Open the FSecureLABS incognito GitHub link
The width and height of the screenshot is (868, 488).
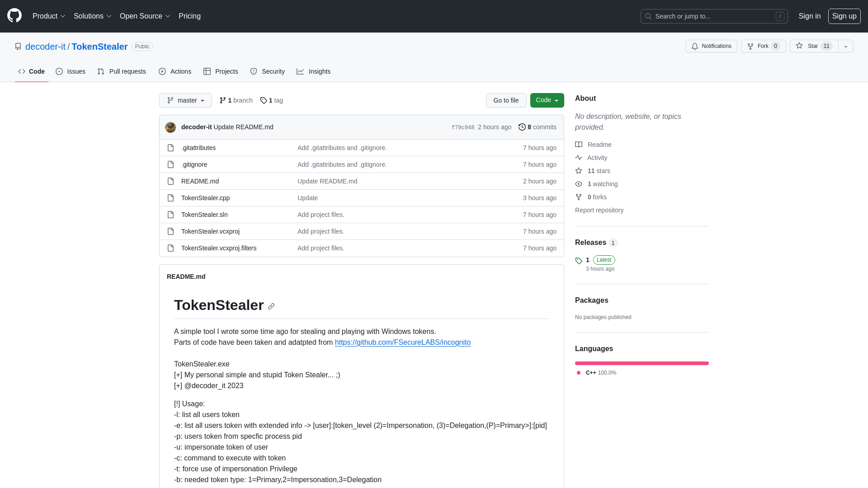[403, 343]
